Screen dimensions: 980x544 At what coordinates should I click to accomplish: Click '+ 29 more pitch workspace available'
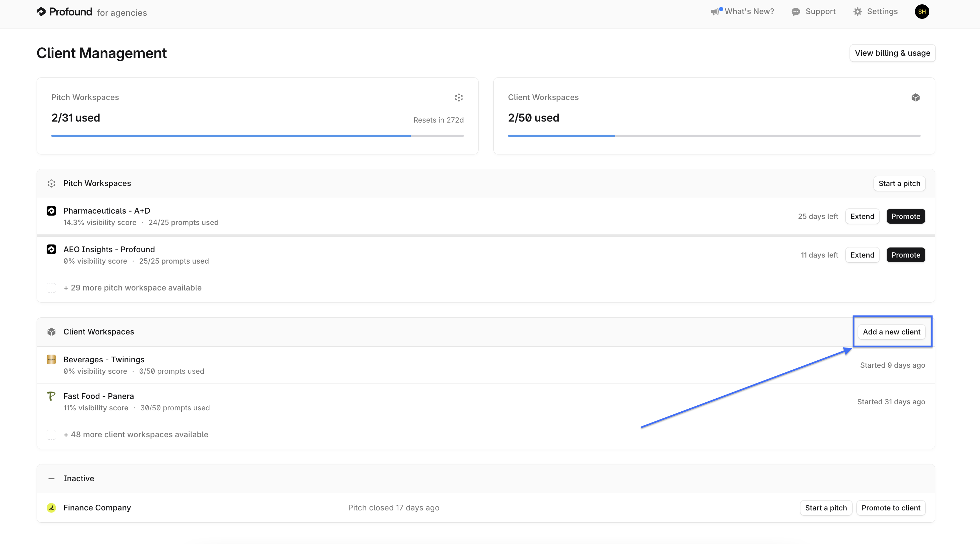coord(132,288)
